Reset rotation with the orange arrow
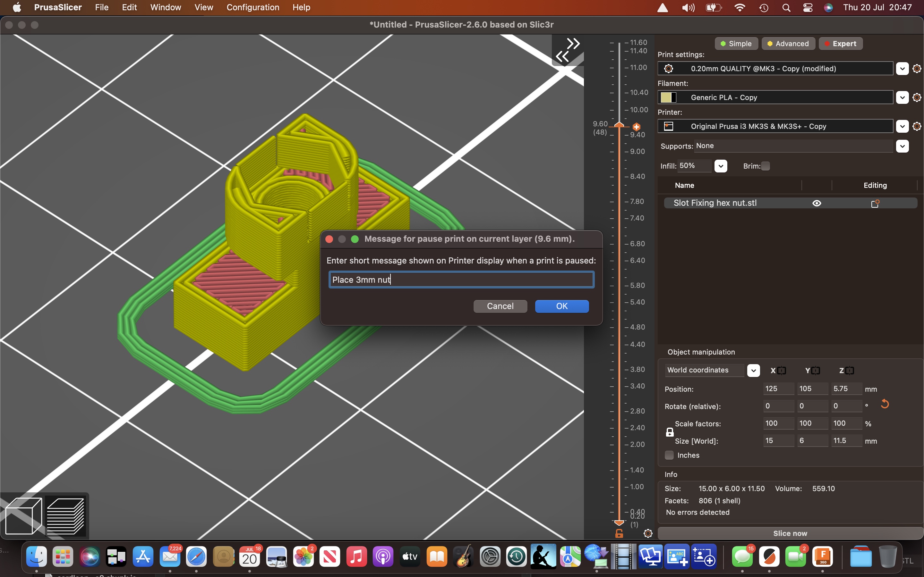The height and width of the screenshot is (577, 924). [885, 404]
